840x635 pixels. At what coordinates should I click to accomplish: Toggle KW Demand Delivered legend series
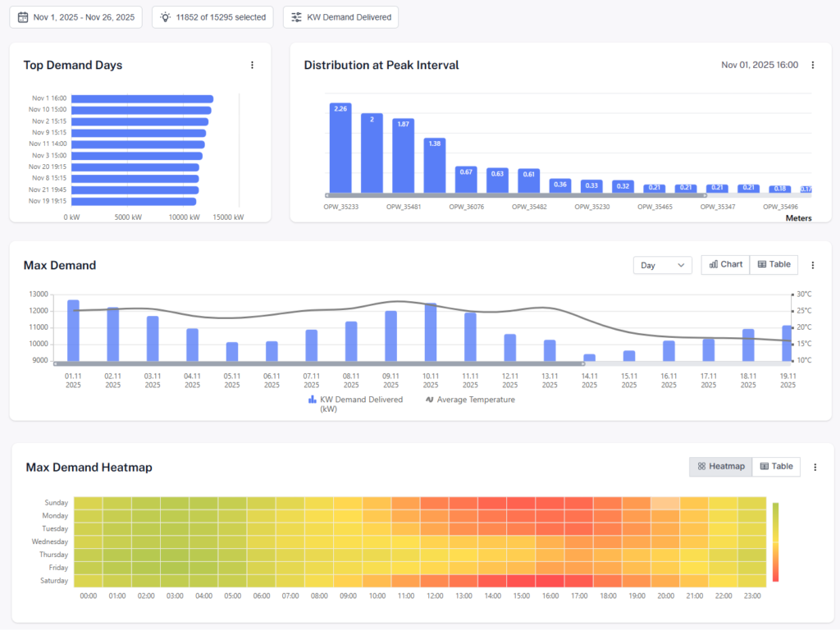pyautogui.click(x=356, y=404)
